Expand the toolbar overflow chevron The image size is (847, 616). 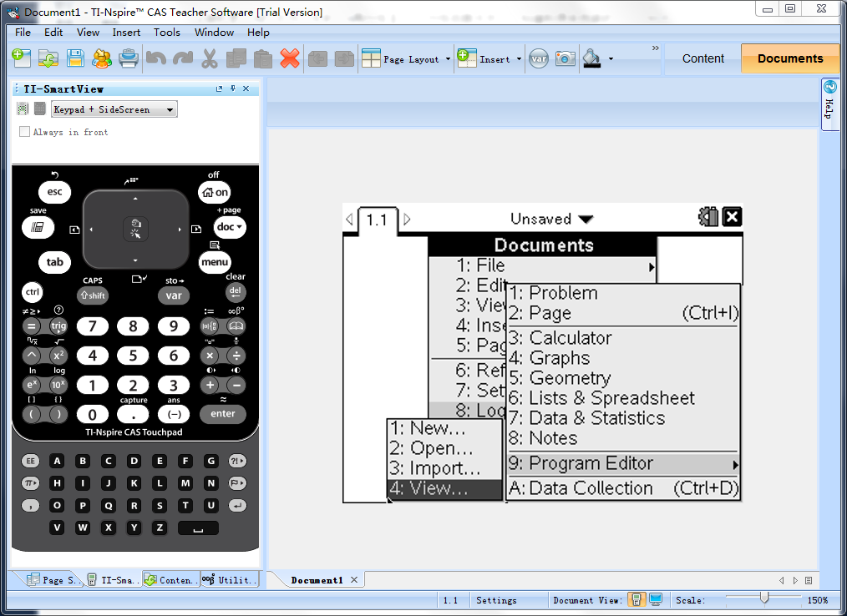coord(655,48)
